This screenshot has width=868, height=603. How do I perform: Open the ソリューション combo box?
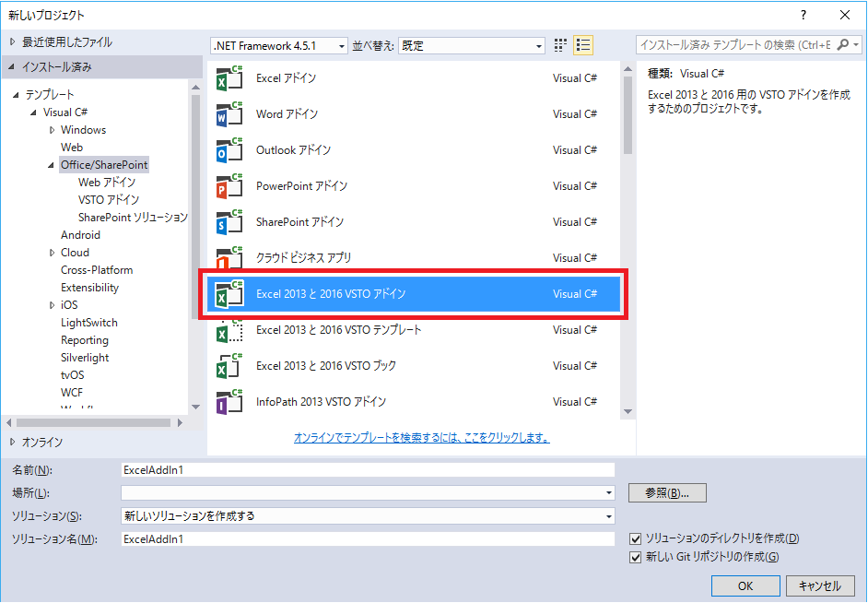(369, 516)
